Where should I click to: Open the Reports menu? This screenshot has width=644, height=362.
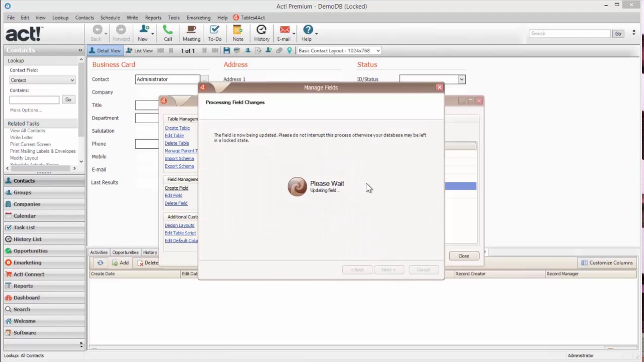click(153, 18)
